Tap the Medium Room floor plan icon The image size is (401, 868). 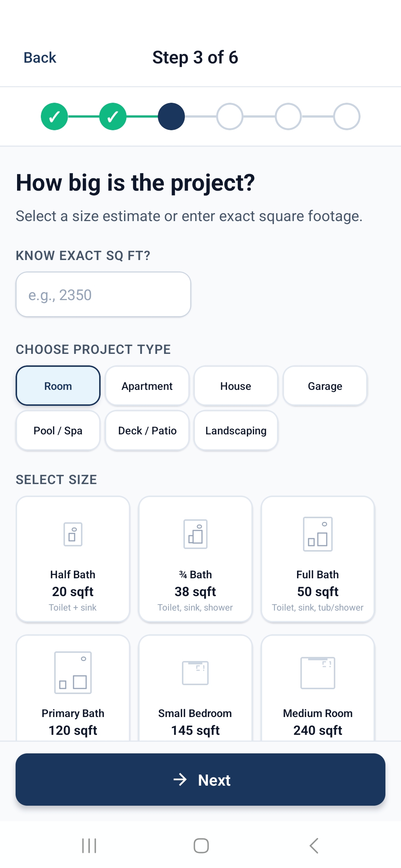318,673
